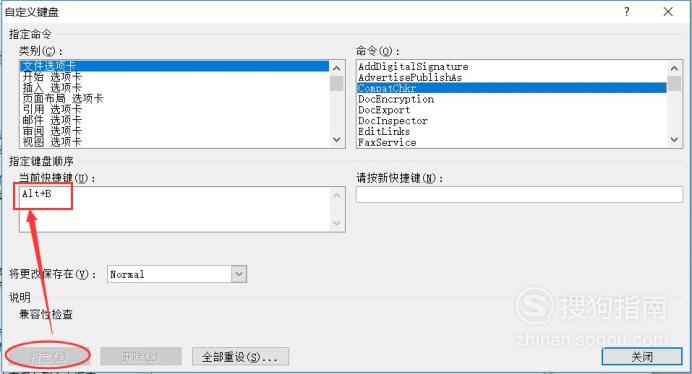Click the help question mark icon
Image resolution: width=692 pixels, height=374 pixels.
[x=627, y=11]
